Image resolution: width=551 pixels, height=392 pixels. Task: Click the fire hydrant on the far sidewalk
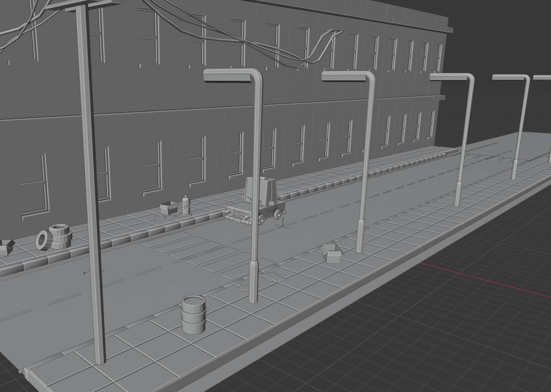pos(185,205)
